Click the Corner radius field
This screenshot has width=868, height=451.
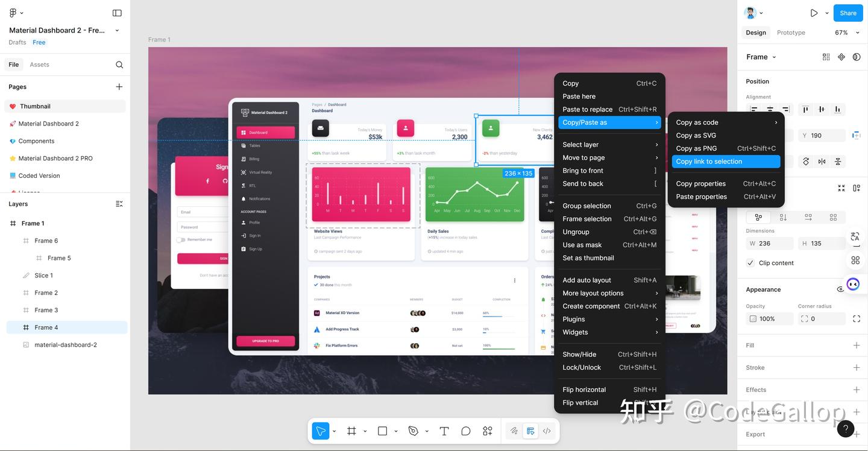tap(822, 319)
